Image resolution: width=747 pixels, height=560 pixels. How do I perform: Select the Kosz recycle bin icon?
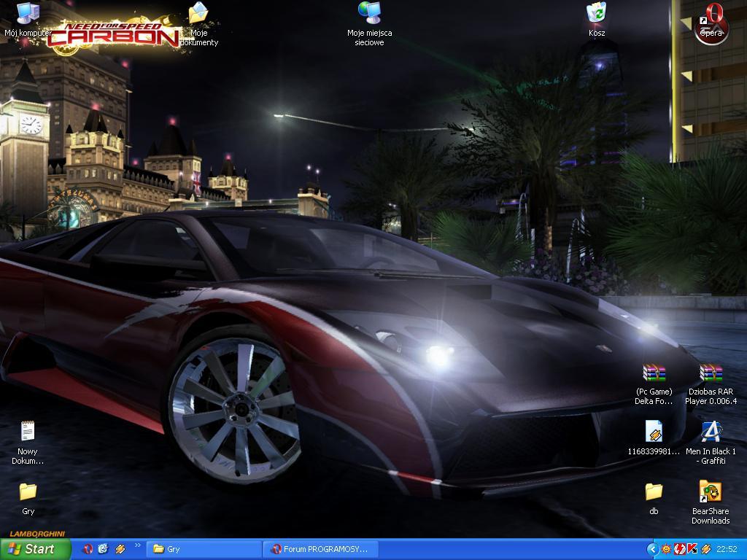coord(597,20)
